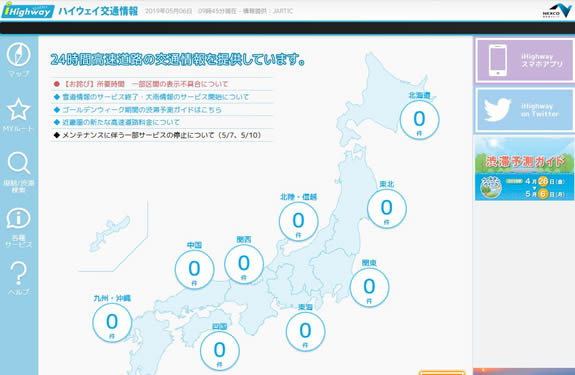Open the iHighway on Twitter banner

524,110
